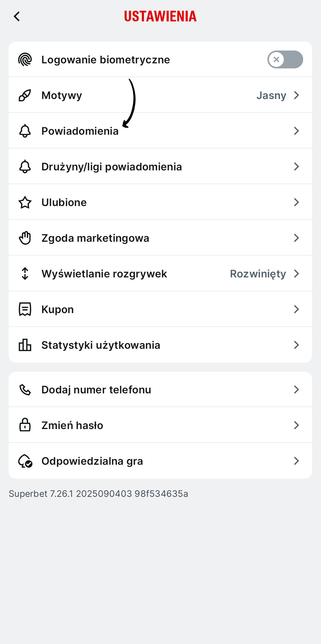Viewport: 321px width, 644px height.
Task: Open the Zgoda marketingowa label
Action: click(95, 238)
